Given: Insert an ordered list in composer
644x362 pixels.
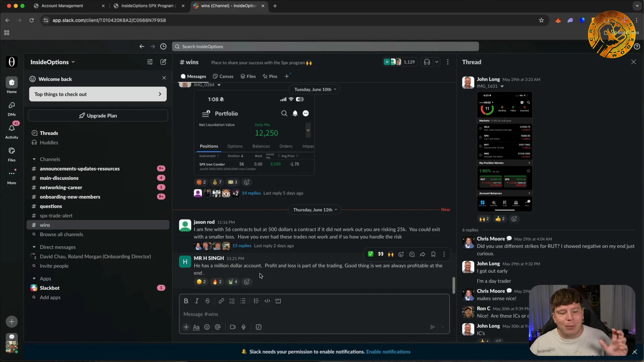Looking at the screenshot, I should 232,301.
